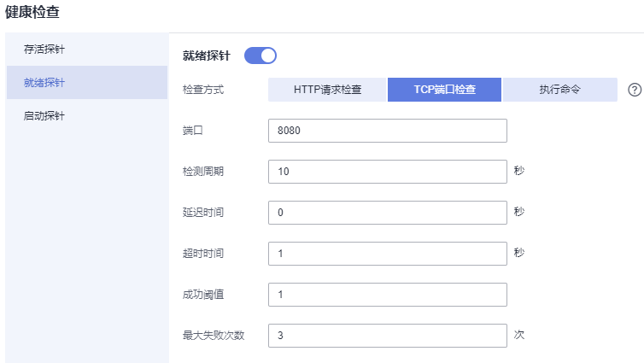The width and height of the screenshot is (644, 363).
Task: Pick the 执行命令 check method
Action: pyautogui.click(x=559, y=90)
